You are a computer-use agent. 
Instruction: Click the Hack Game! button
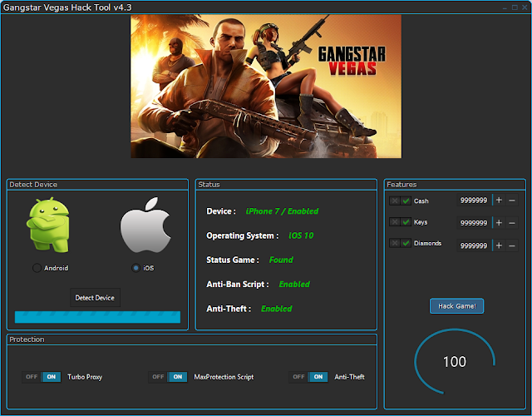coord(456,306)
